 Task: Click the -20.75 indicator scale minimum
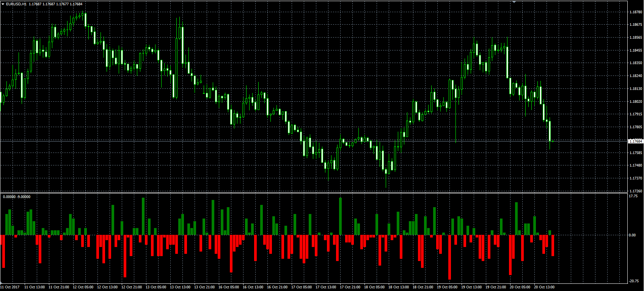coord(634,281)
